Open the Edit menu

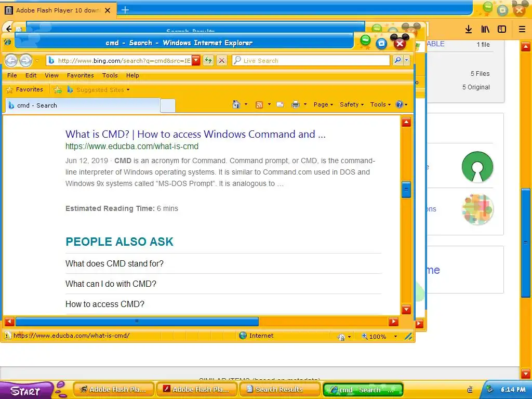coord(31,75)
